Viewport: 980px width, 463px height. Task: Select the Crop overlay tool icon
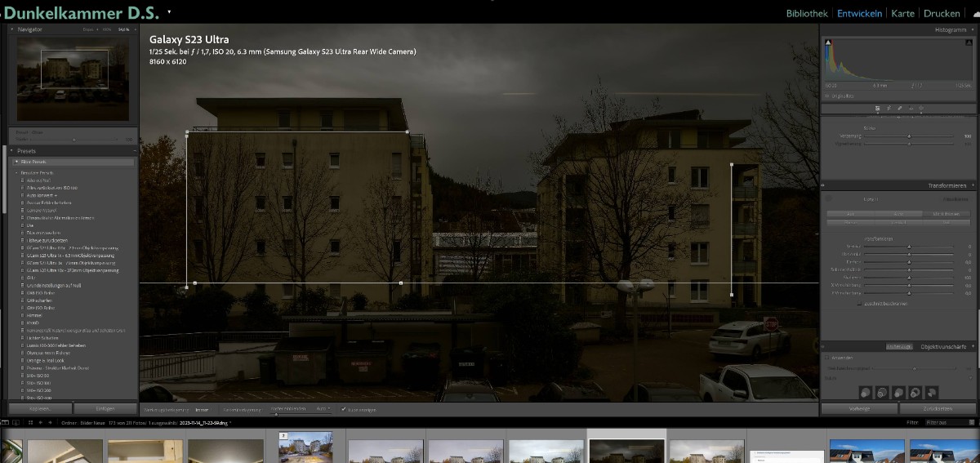[888, 108]
